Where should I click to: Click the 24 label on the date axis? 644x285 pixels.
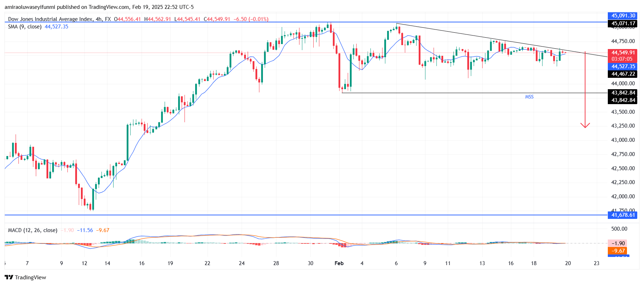coord(242,263)
